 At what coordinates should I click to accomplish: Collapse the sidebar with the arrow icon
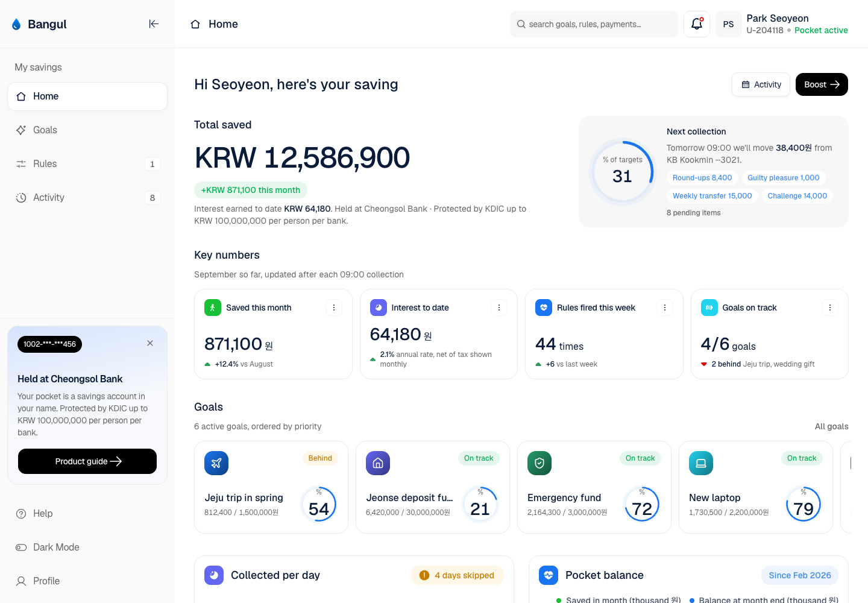pyautogui.click(x=154, y=24)
